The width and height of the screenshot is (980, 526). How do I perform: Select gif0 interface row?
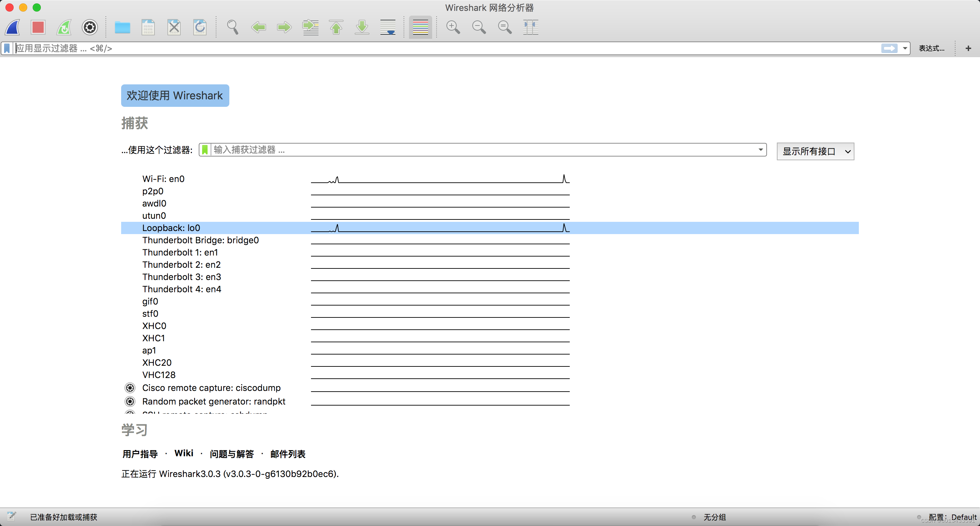(490, 301)
